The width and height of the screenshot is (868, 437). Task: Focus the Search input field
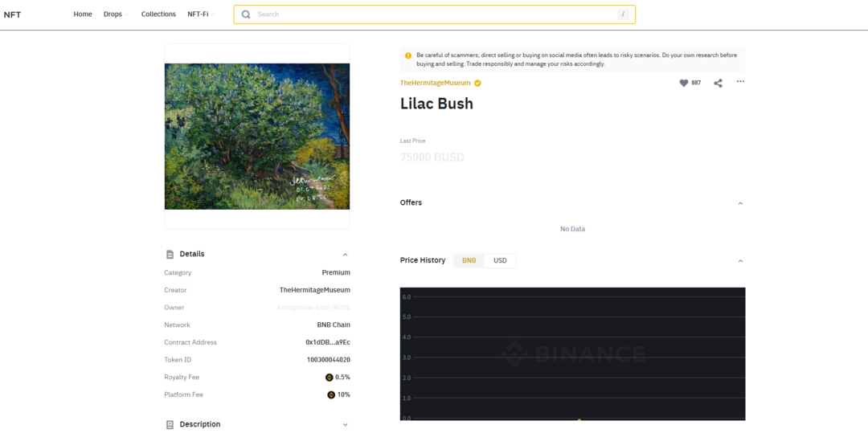click(435, 14)
